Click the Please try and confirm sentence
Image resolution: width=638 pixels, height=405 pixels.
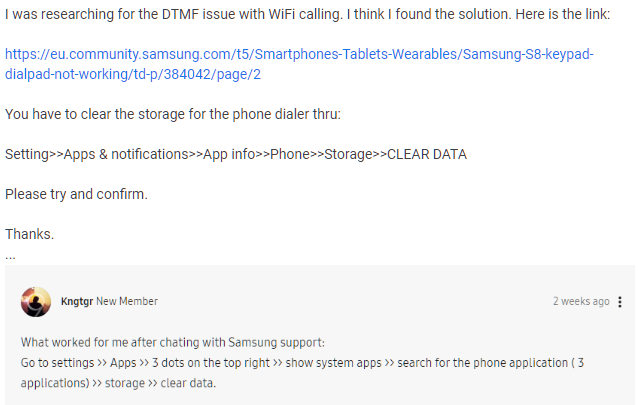pyautogui.click(x=76, y=194)
